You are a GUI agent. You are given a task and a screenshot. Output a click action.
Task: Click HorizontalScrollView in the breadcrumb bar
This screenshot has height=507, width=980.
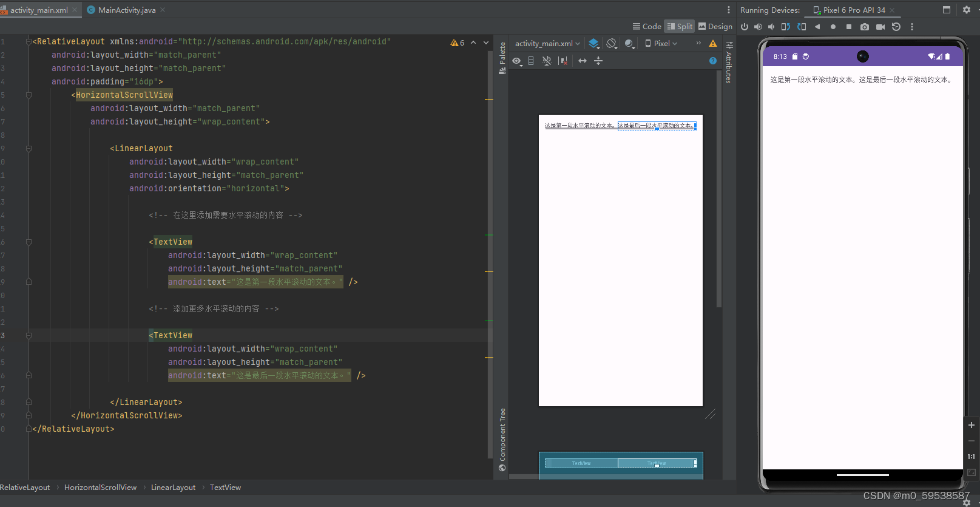coord(100,488)
